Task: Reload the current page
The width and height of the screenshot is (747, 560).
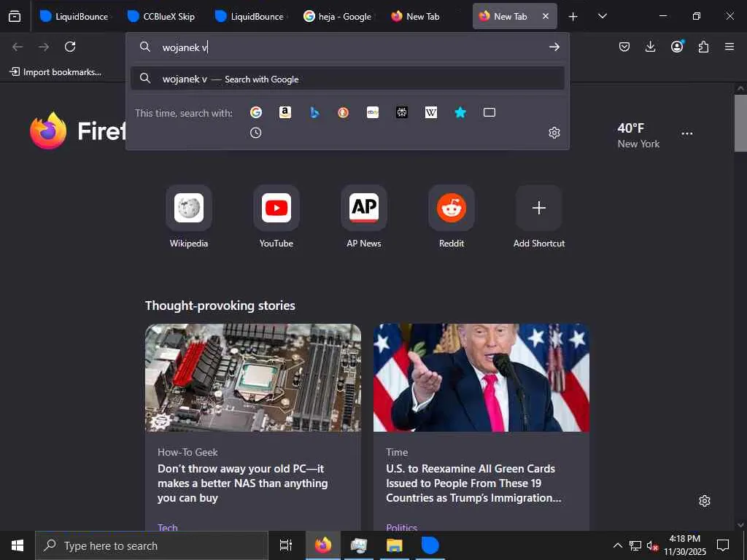Action: pyautogui.click(x=70, y=47)
